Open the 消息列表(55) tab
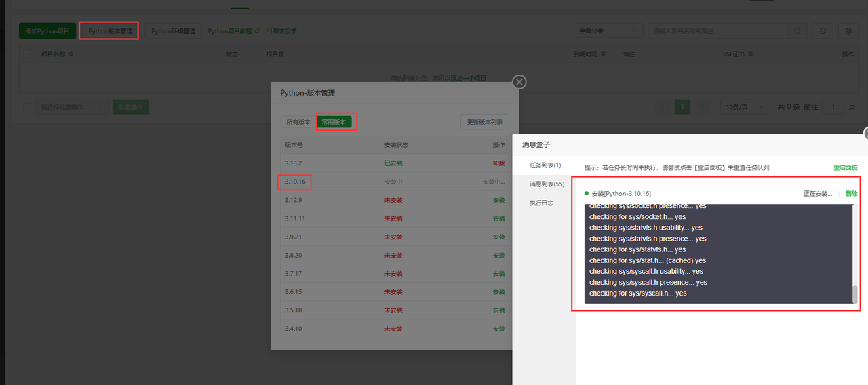 (547, 184)
